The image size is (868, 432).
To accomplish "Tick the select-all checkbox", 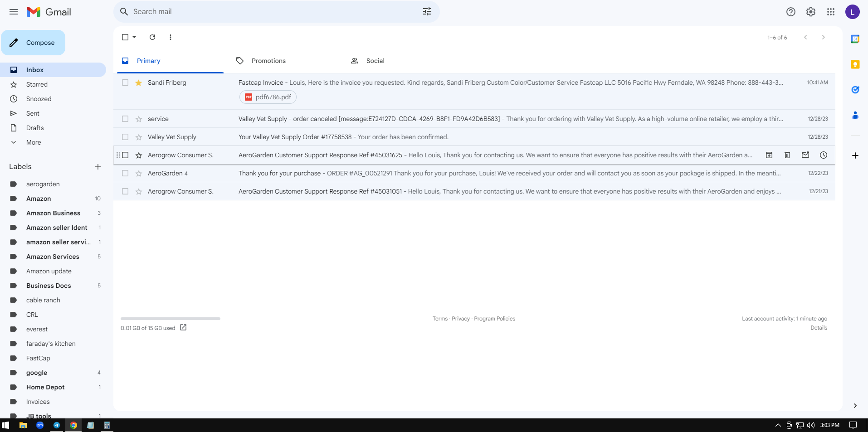I will coord(125,37).
